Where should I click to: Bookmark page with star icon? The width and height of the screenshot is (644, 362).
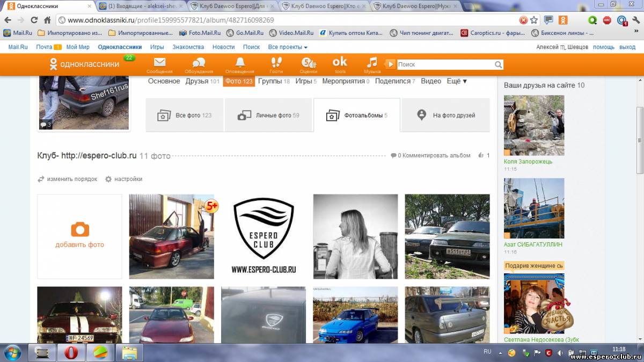tap(534, 20)
